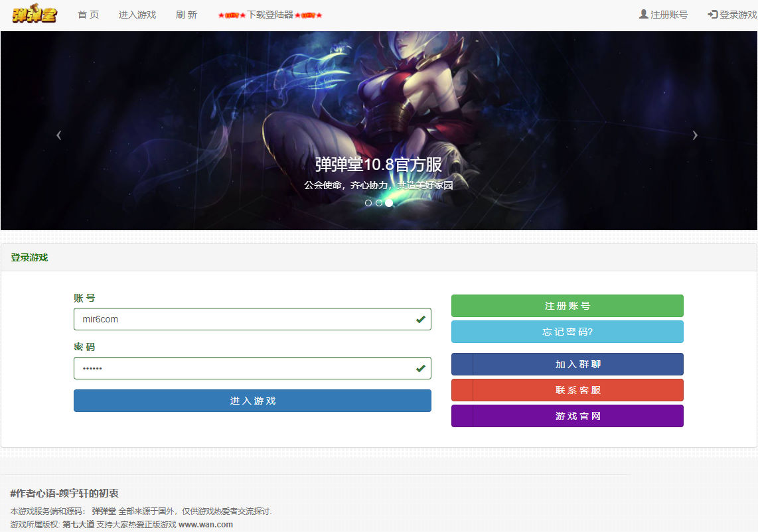758x532 pixels.
Task: Show the previous banner slide with the left chevron
Action: coord(59,135)
